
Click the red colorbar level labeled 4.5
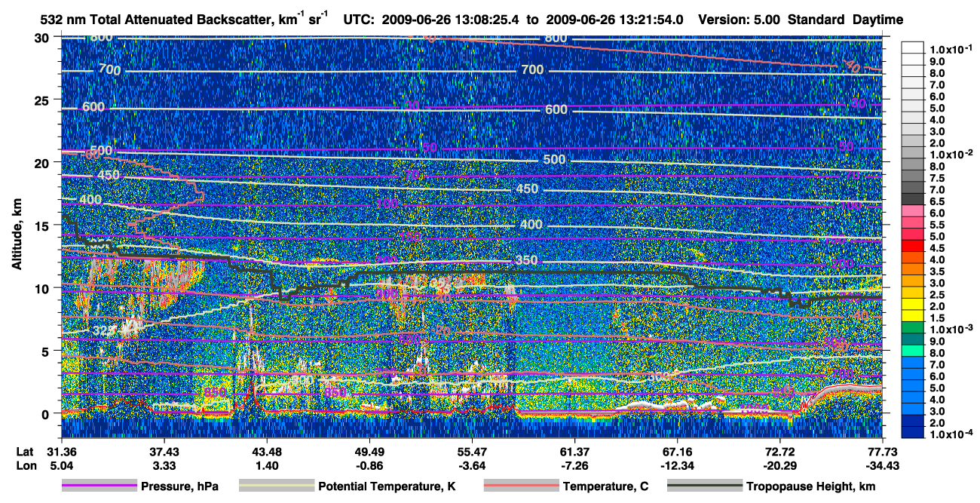[x=913, y=247]
